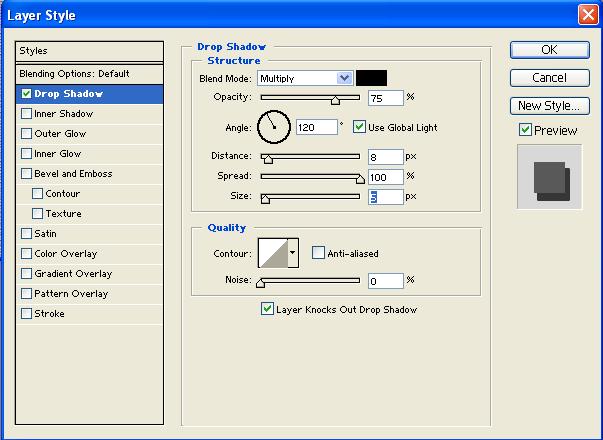
Task: Click the Angle value field showing 120
Action: (317, 127)
